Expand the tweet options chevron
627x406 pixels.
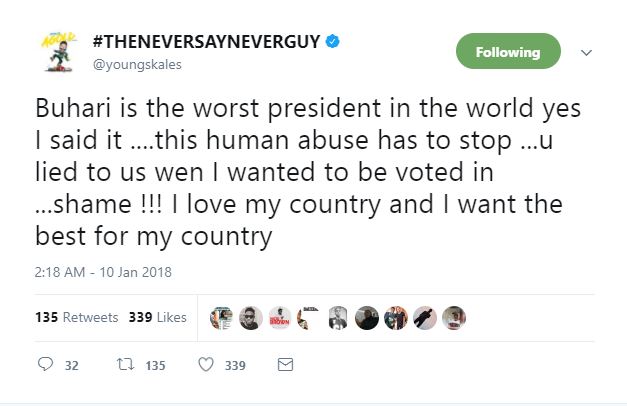587,52
